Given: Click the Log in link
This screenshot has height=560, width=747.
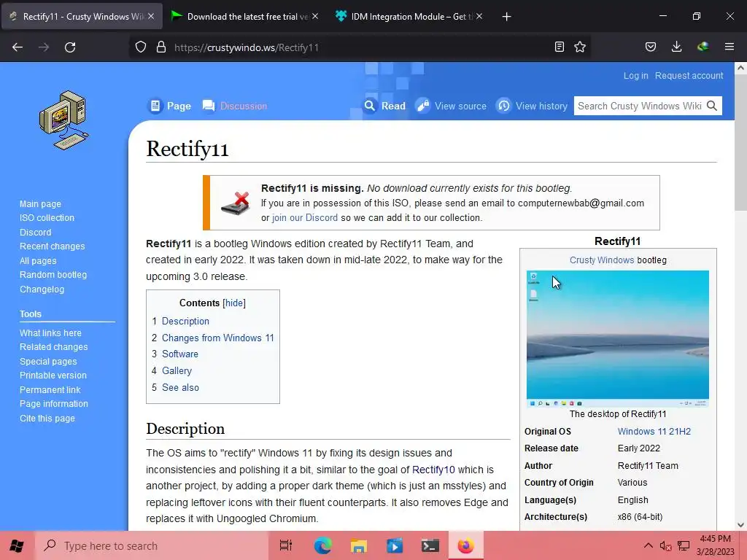Looking at the screenshot, I should coord(636,76).
